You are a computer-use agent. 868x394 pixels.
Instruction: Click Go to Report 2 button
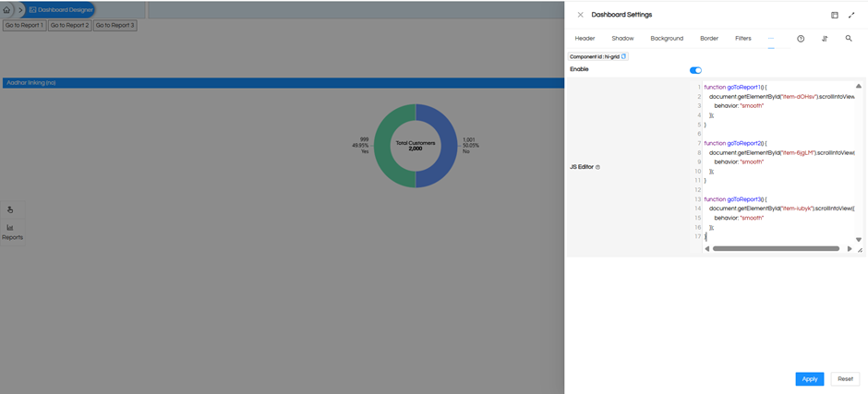click(70, 25)
